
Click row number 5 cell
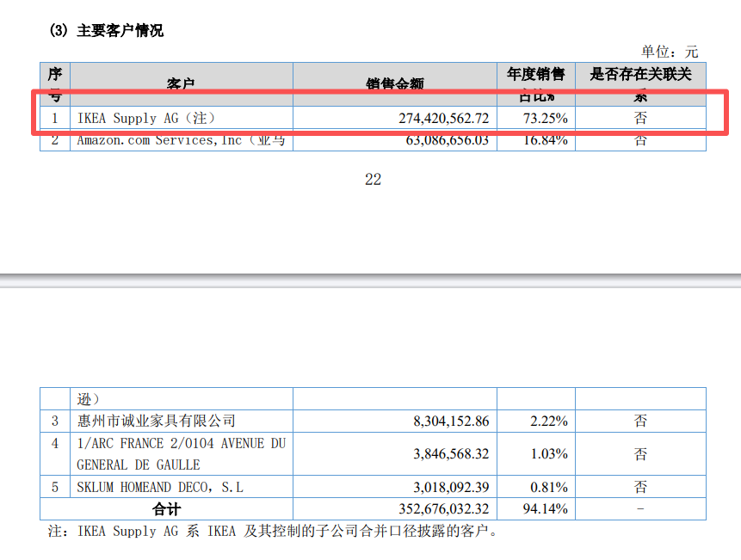[55, 487]
